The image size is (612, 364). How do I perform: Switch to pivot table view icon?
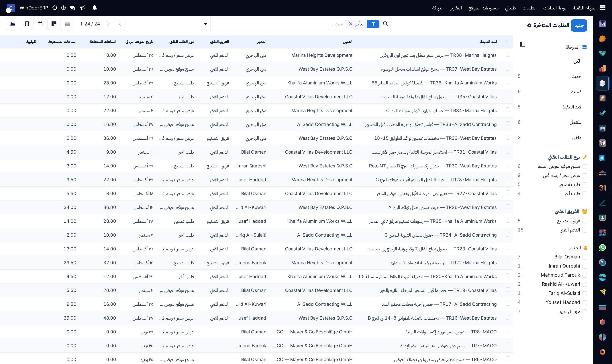[26, 24]
